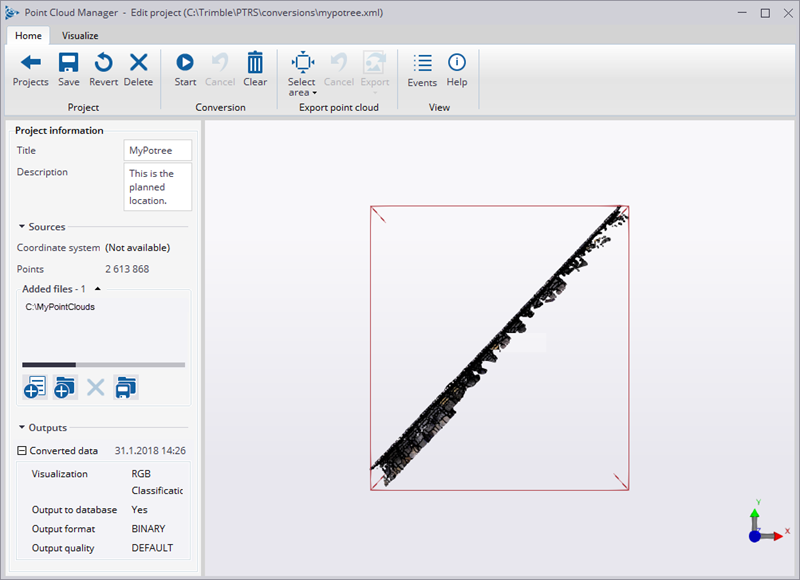
Task: Click the Title field containing MyPotree
Action: (157, 150)
